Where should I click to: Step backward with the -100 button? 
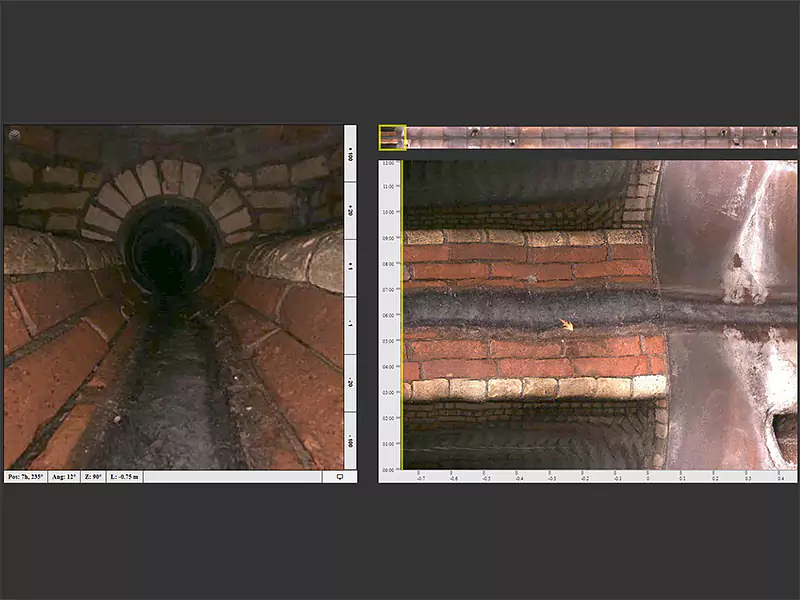coord(351,440)
